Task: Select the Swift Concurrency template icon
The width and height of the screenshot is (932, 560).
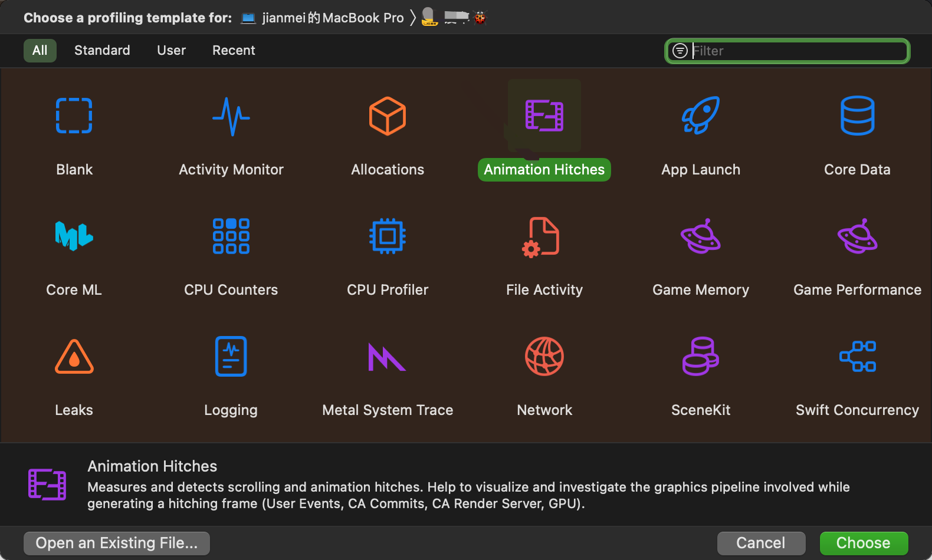Action: click(857, 357)
